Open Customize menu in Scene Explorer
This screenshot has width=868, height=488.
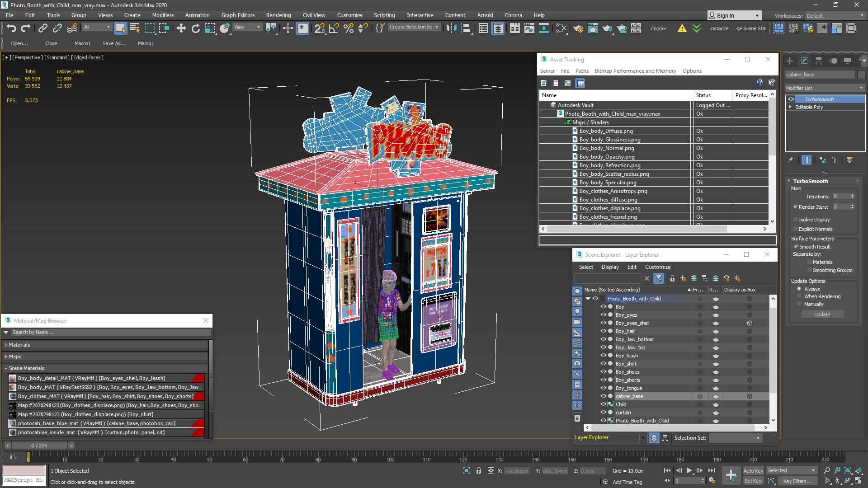point(657,267)
